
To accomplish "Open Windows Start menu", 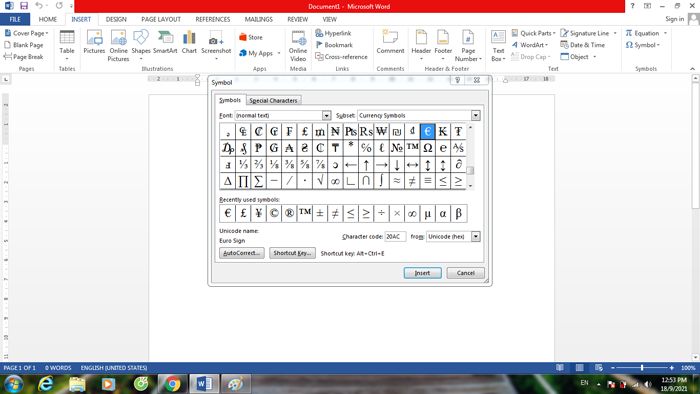I will [12, 384].
